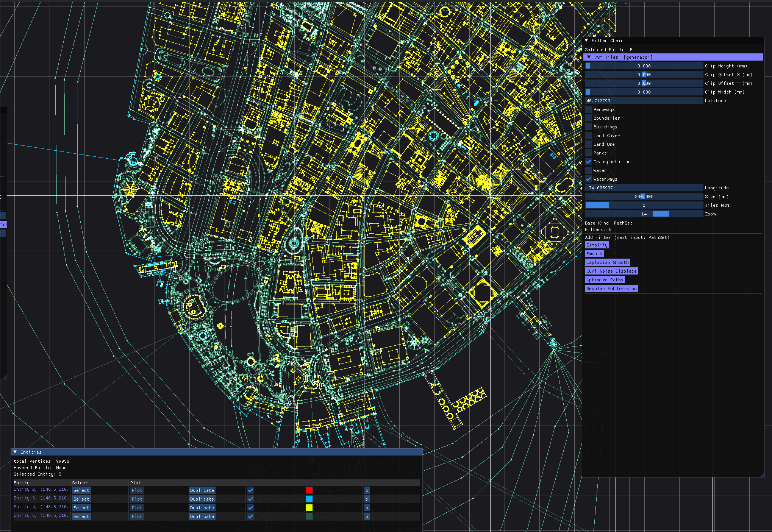Collapse the Entities panel
This screenshot has height=532, width=772.
coord(15,452)
